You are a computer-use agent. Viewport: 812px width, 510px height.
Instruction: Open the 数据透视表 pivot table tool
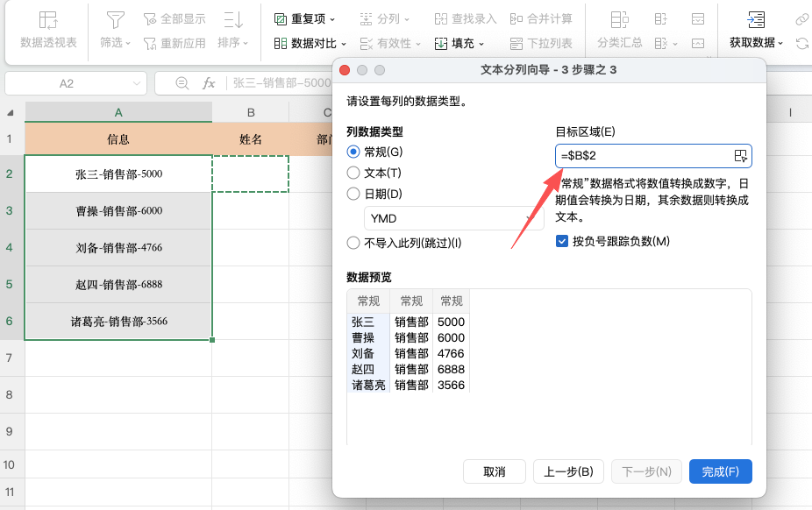48,30
